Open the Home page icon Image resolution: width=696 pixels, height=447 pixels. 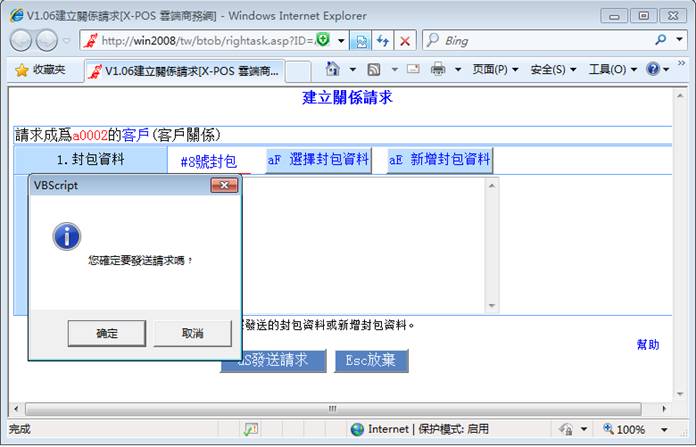[x=334, y=69]
